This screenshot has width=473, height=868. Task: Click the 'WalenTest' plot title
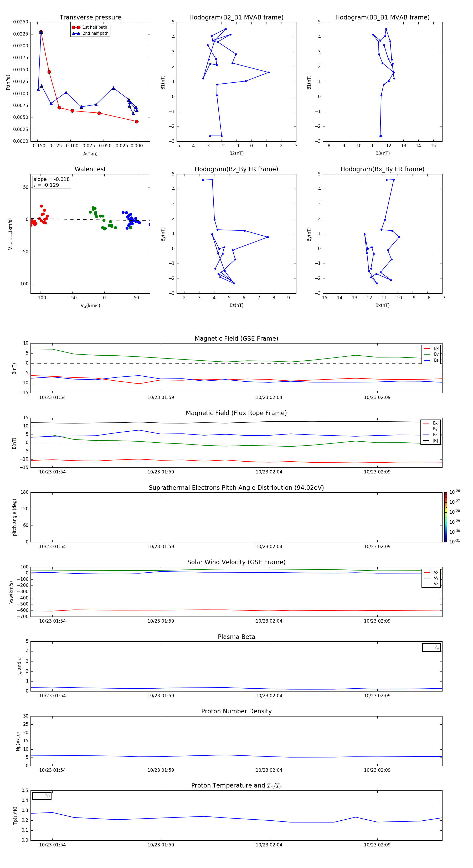coord(90,169)
